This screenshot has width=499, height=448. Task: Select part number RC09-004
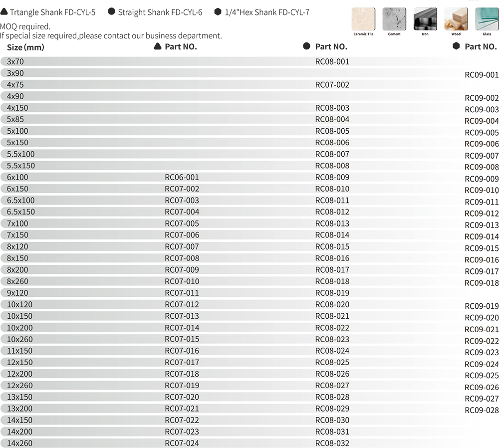pyautogui.click(x=482, y=121)
